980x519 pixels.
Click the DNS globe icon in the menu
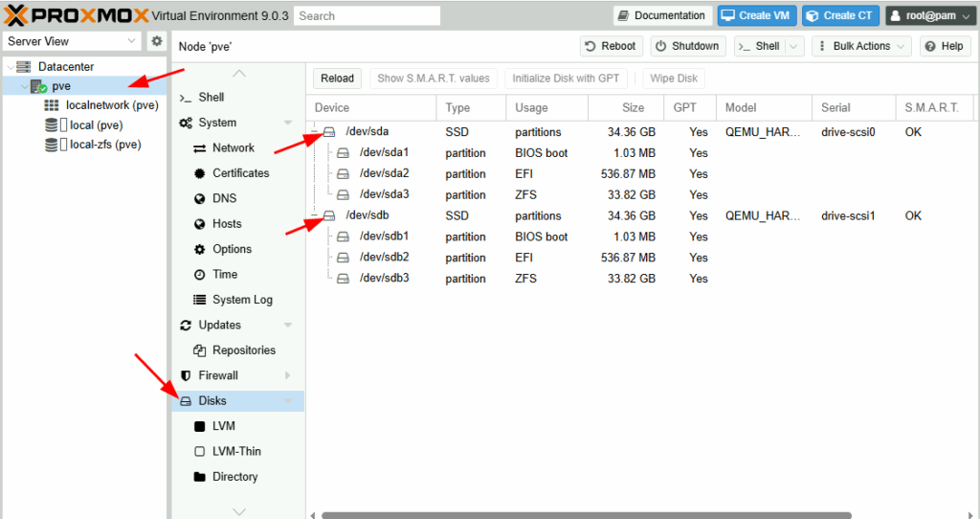(199, 199)
